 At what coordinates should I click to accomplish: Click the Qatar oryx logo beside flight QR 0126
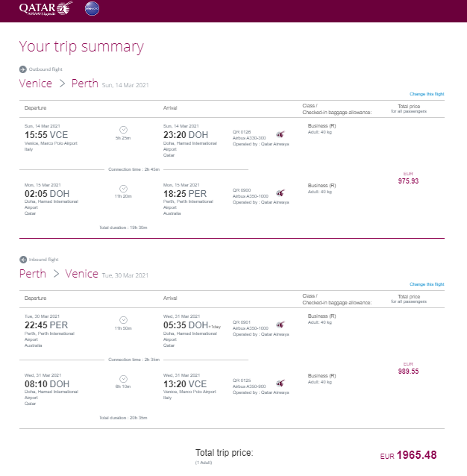280,134
